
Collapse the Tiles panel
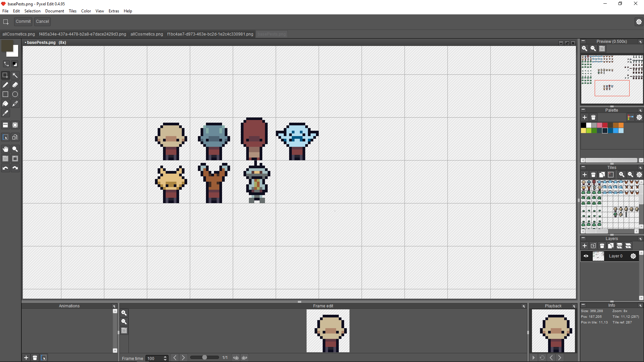pyautogui.click(x=583, y=167)
